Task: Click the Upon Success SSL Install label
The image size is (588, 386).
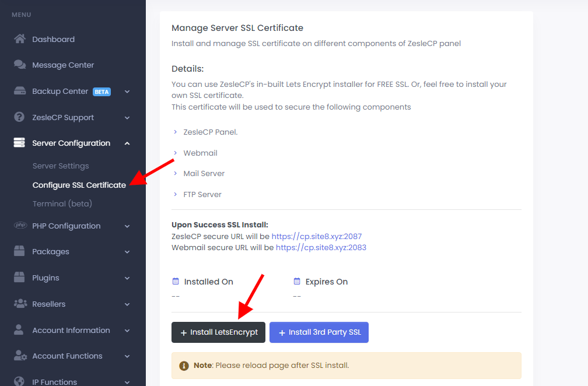Action: click(220, 224)
